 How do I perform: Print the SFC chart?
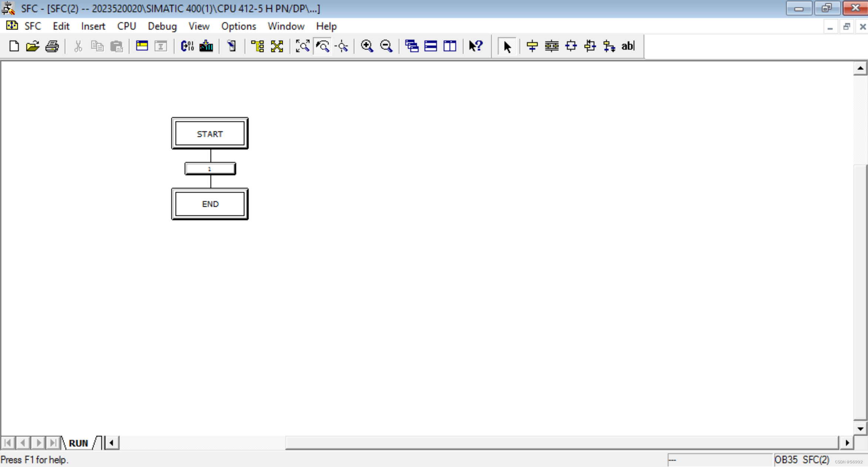coord(52,46)
